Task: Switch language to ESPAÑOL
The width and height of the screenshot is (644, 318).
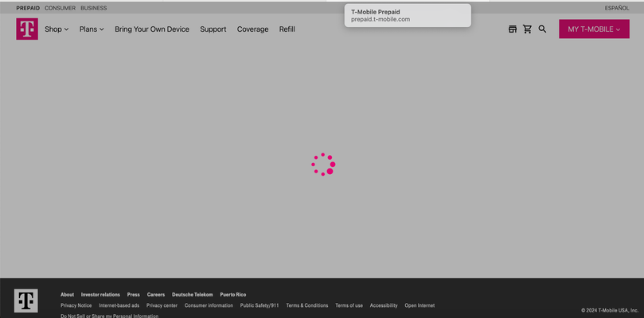Action: pyautogui.click(x=616, y=8)
